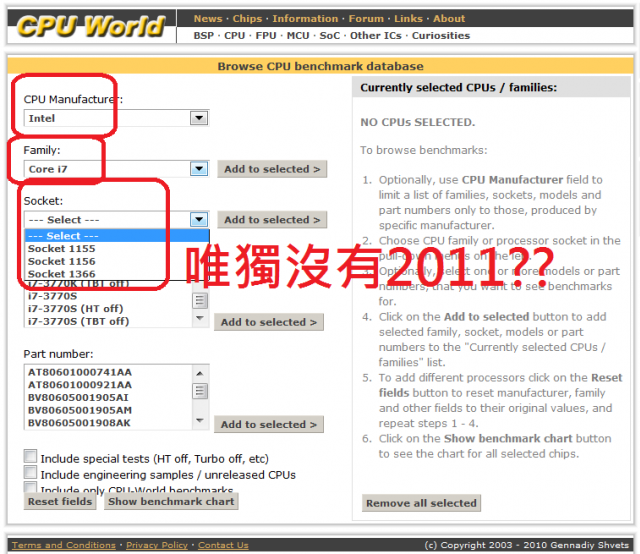Click the part number list scroll down arrow
Viewport: 640px width, 554px height.
[x=200, y=420]
